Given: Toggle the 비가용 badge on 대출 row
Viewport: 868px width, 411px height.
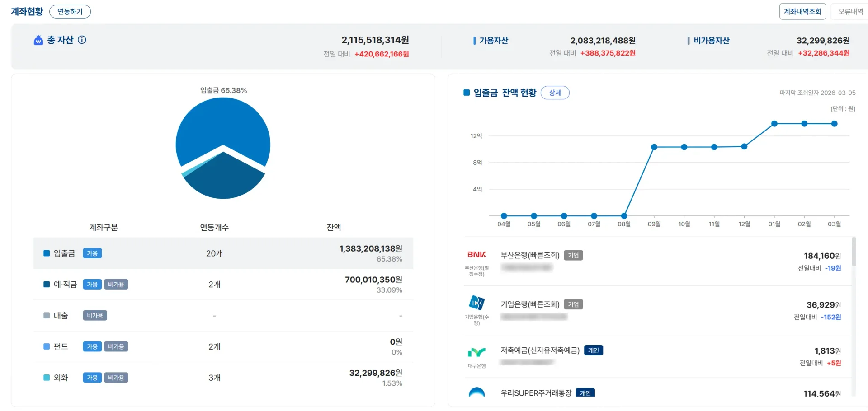Looking at the screenshot, I should pos(94,315).
